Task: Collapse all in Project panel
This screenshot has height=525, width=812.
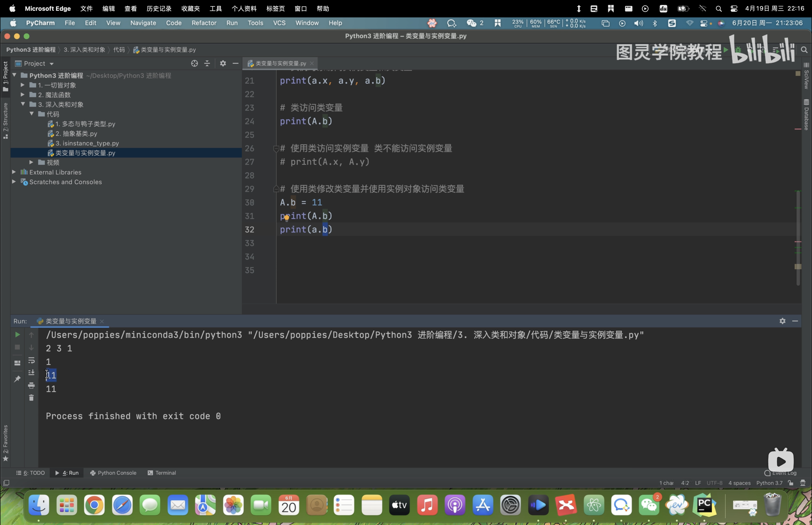Action: 207,63
